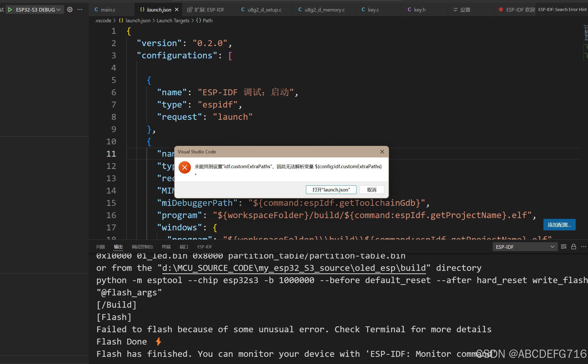Click the 添加配置... button
The image size is (588, 364).
click(559, 224)
